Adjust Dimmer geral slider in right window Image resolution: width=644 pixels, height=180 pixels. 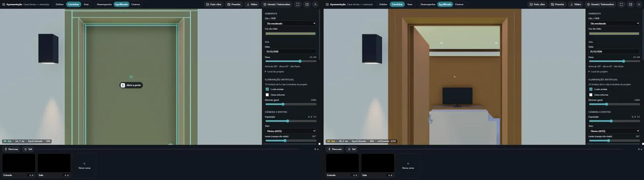(x=614, y=104)
